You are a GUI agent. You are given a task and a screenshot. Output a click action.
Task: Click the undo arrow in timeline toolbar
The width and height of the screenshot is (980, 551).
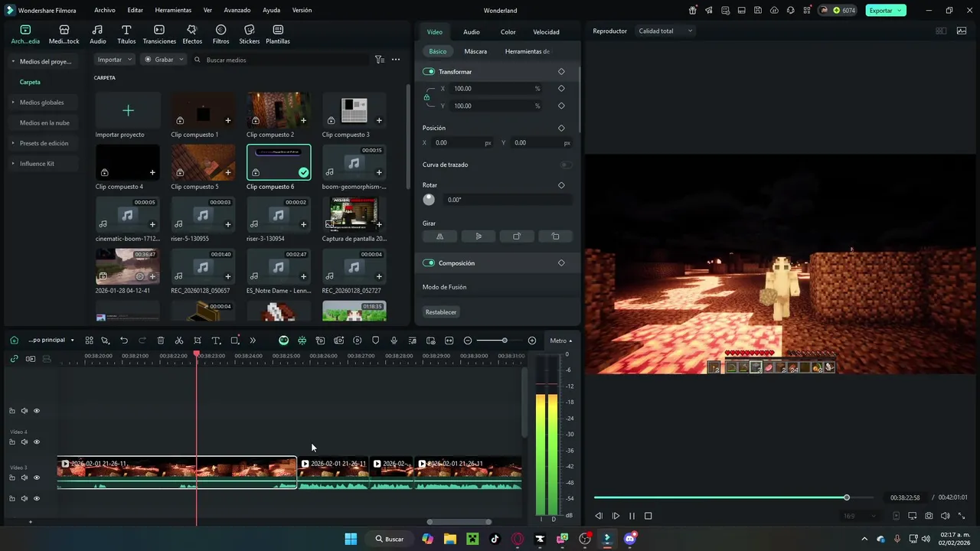(x=124, y=341)
